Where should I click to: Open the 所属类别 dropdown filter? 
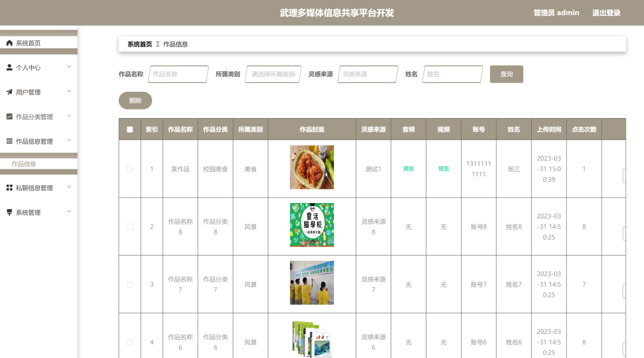click(273, 74)
